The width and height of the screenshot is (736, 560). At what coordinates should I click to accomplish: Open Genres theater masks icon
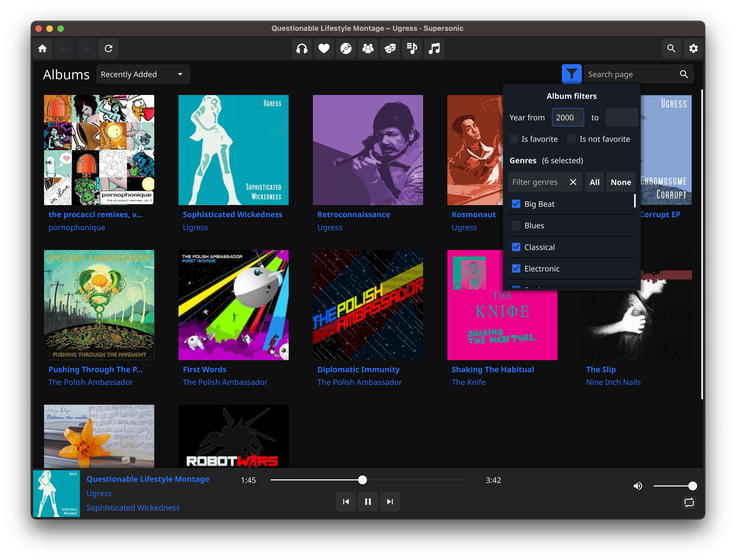pos(390,49)
